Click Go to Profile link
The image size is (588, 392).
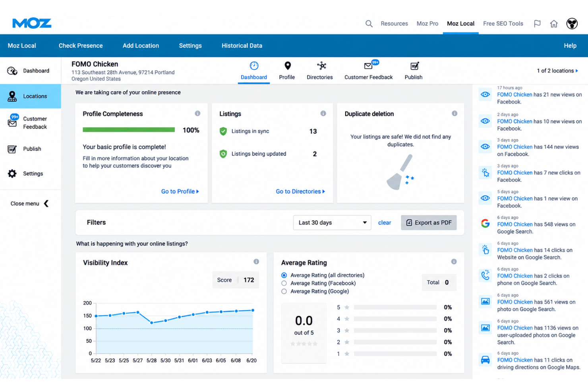(x=180, y=191)
